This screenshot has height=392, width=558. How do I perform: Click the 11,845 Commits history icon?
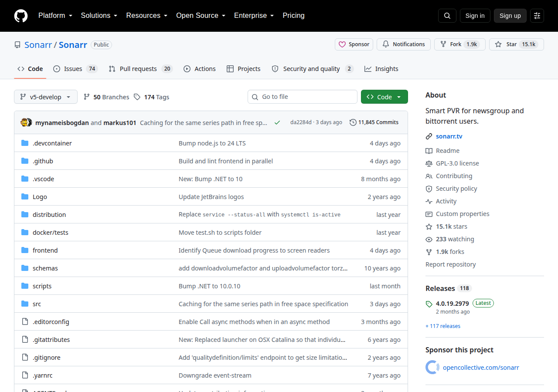tap(353, 122)
